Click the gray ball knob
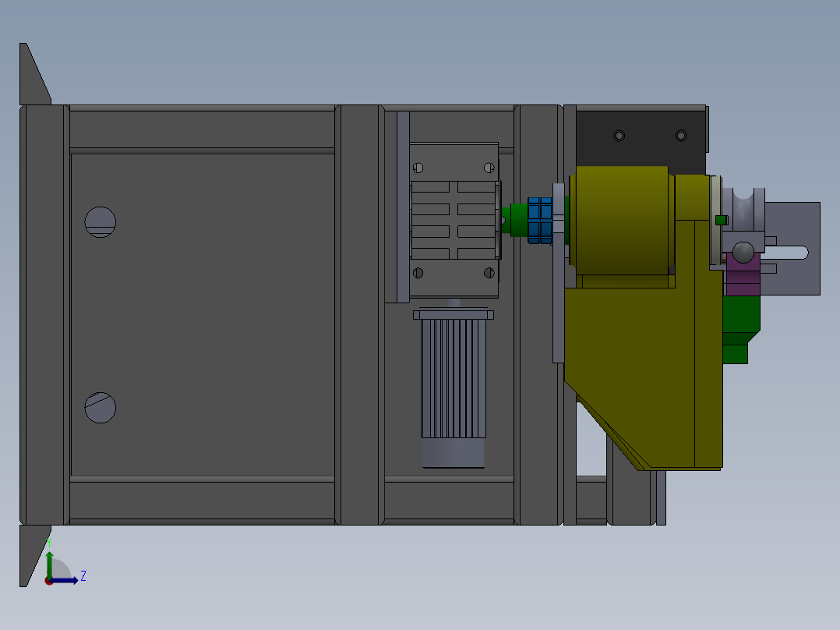This screenshot has width=840, height=630. [743, 253]
